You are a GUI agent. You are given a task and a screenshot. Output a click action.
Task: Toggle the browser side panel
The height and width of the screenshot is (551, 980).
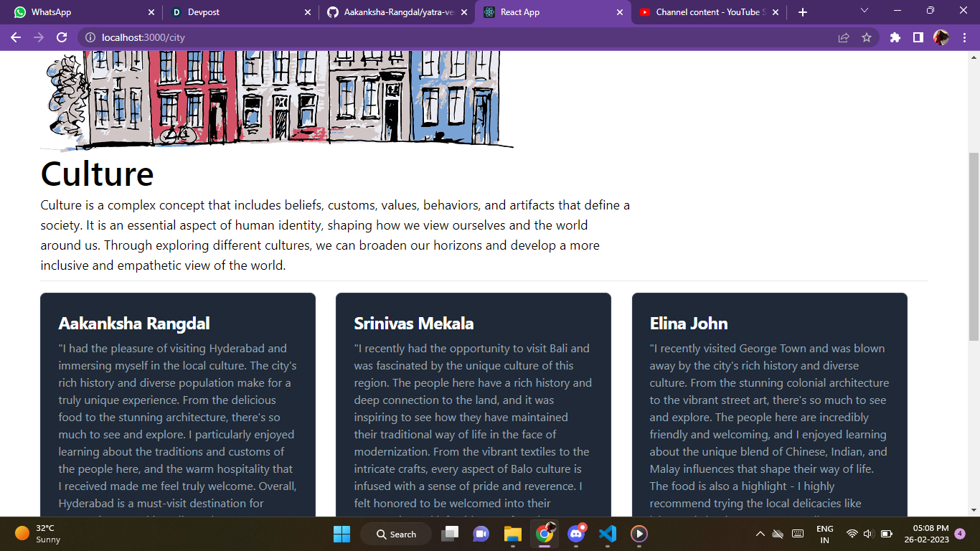tap(918, 37)
